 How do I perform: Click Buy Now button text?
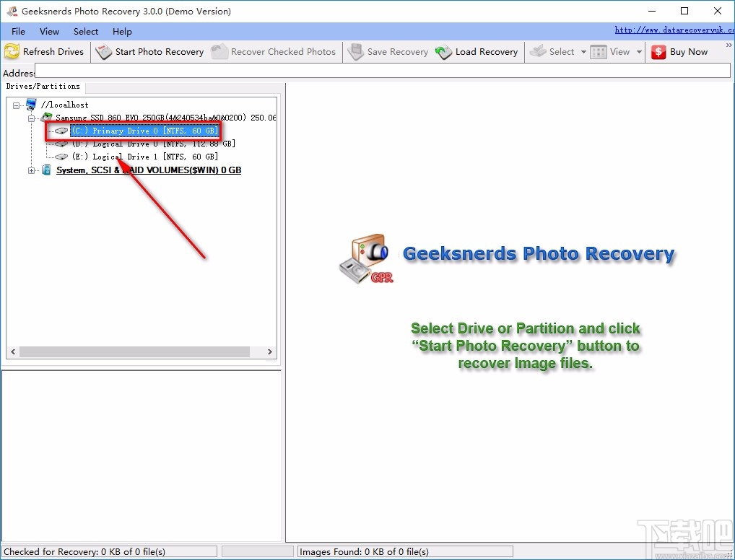689,52
